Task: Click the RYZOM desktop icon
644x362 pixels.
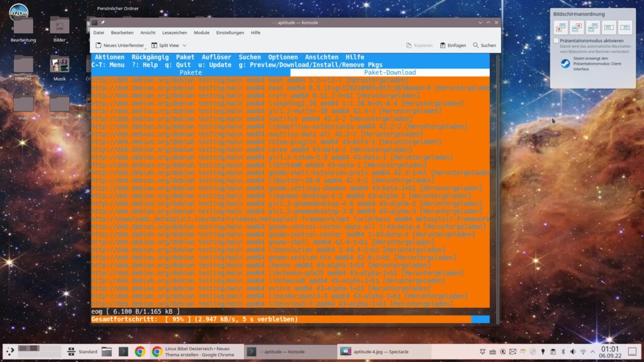Action: click(19, 11)
